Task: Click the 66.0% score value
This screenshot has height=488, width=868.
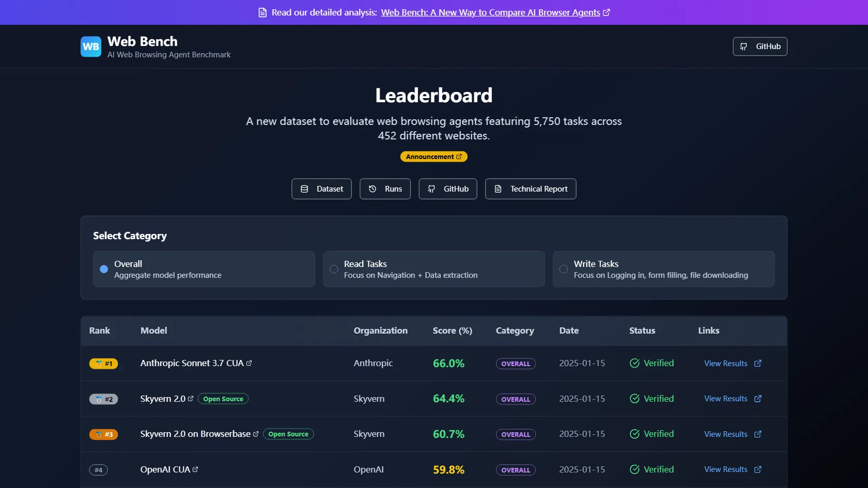Action: [x=448, y=363]
